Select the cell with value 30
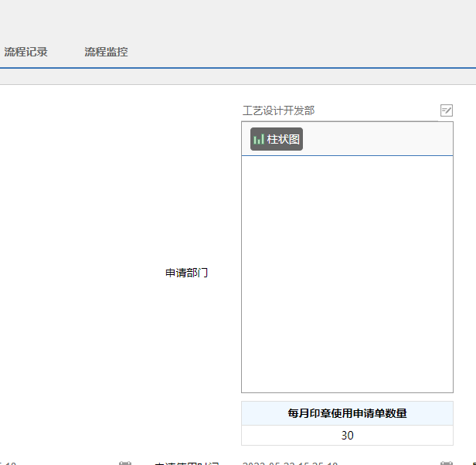 click(347, 435)
